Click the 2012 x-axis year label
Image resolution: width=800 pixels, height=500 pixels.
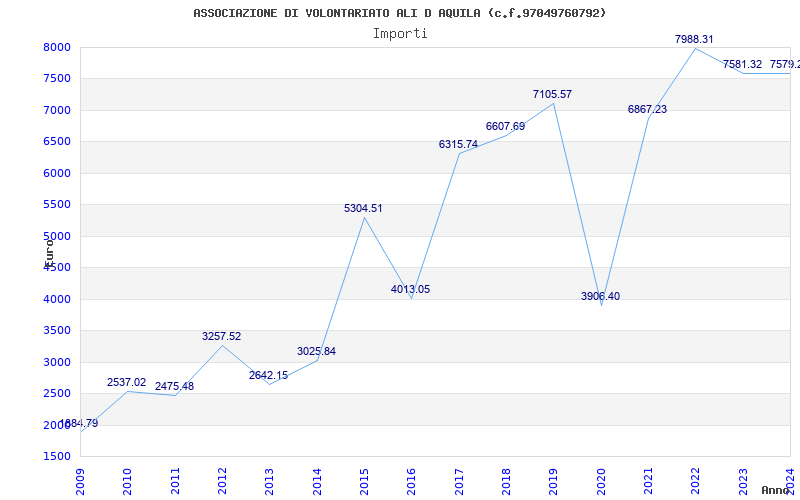coord(222,482)
